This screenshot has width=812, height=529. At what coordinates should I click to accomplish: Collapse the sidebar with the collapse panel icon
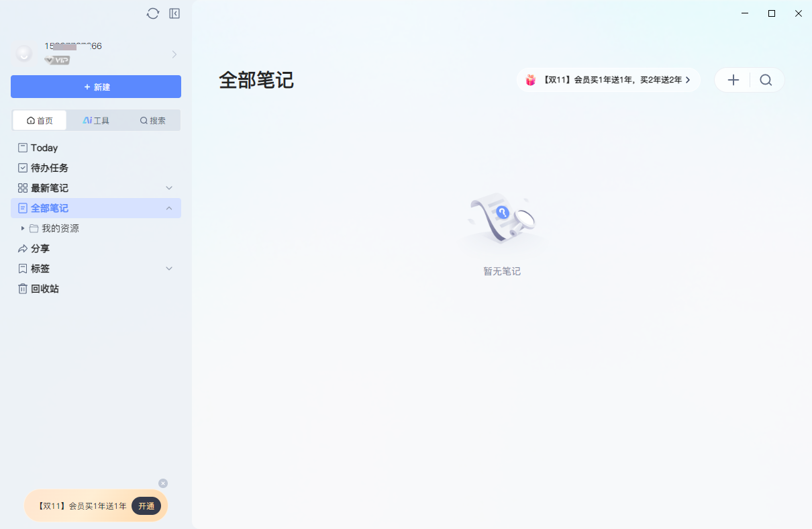[x=174, y=13]
